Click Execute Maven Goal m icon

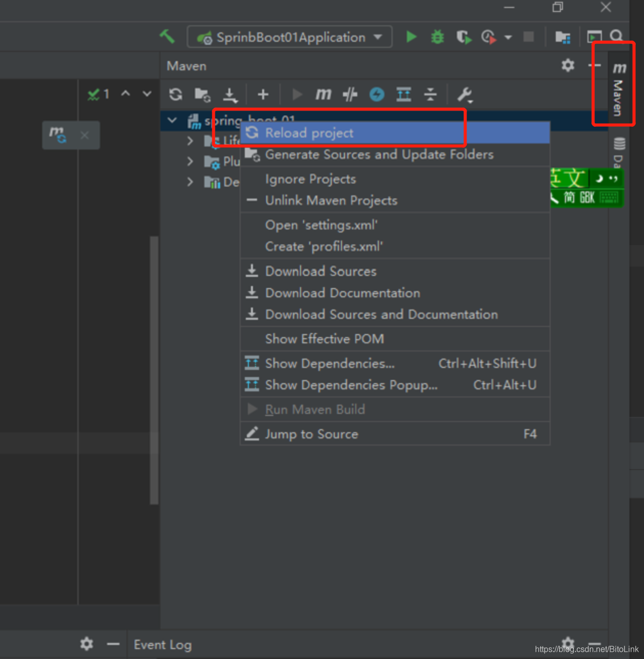pos(323,94)
